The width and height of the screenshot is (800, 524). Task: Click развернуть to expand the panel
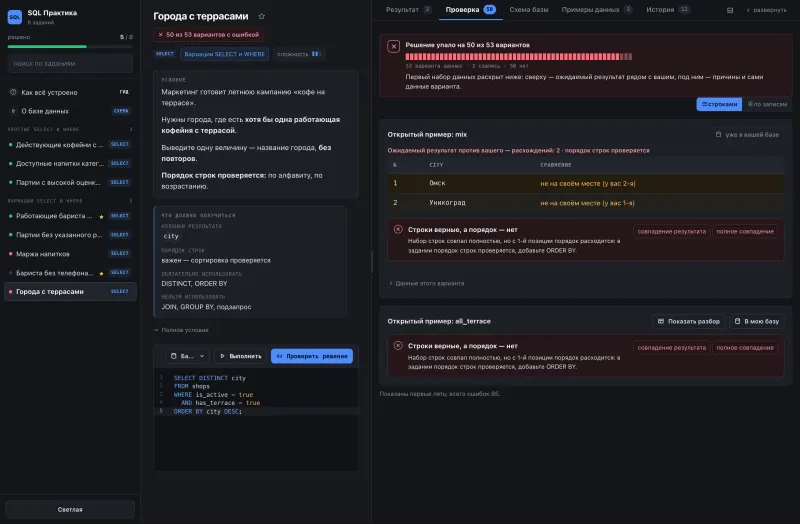766,10
